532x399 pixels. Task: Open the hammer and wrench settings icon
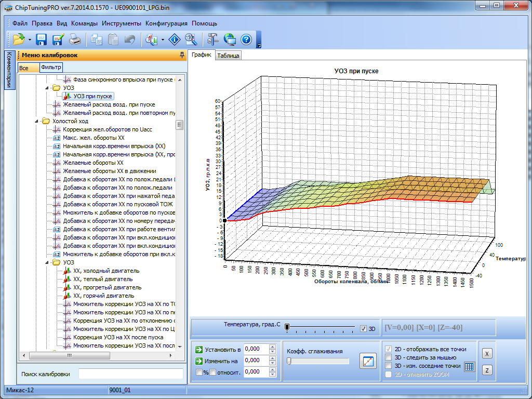click(213, 39)
